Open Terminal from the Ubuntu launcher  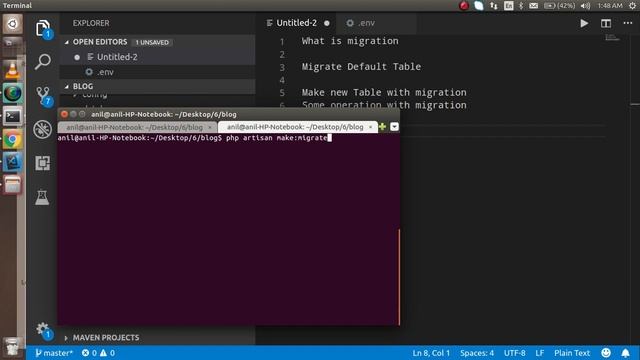click(x=13, y=116)
